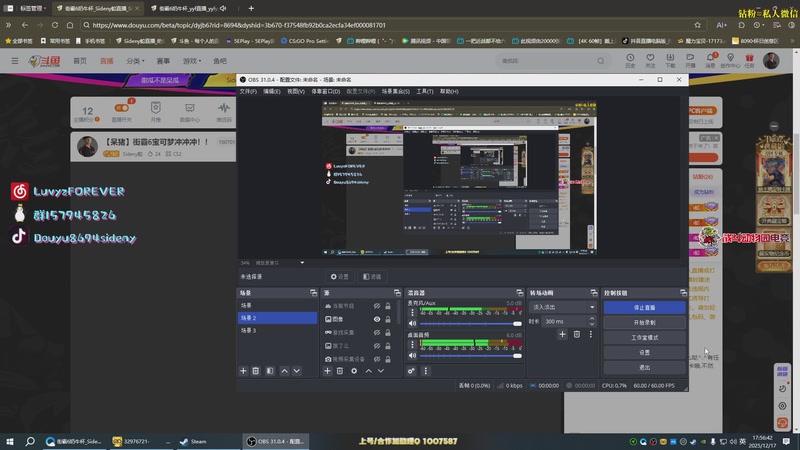Click 开始录制 to start recording
800x450 pixels.
tap(644, 322)
